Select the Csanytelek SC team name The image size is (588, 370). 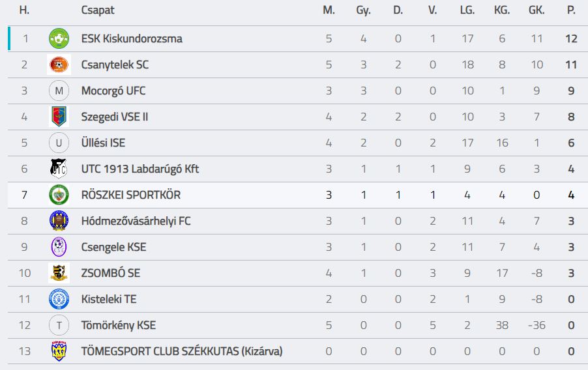point(115,65)
